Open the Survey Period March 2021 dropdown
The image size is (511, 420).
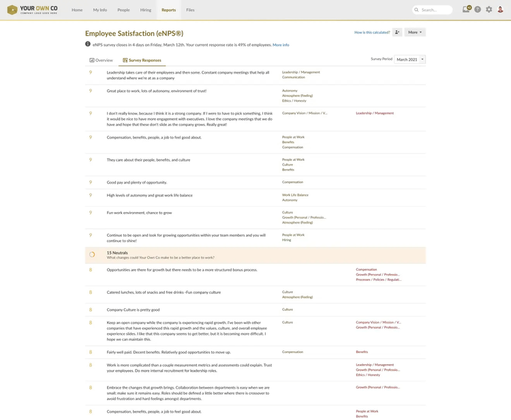(x=409, y=59)
